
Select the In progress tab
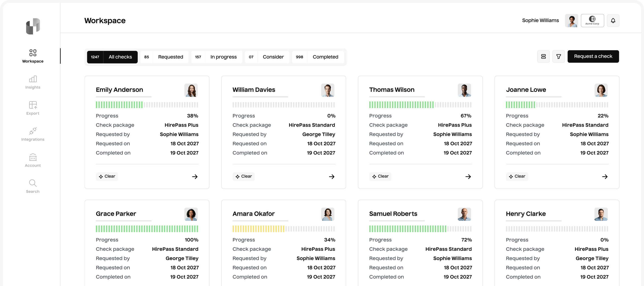[216, 57]
